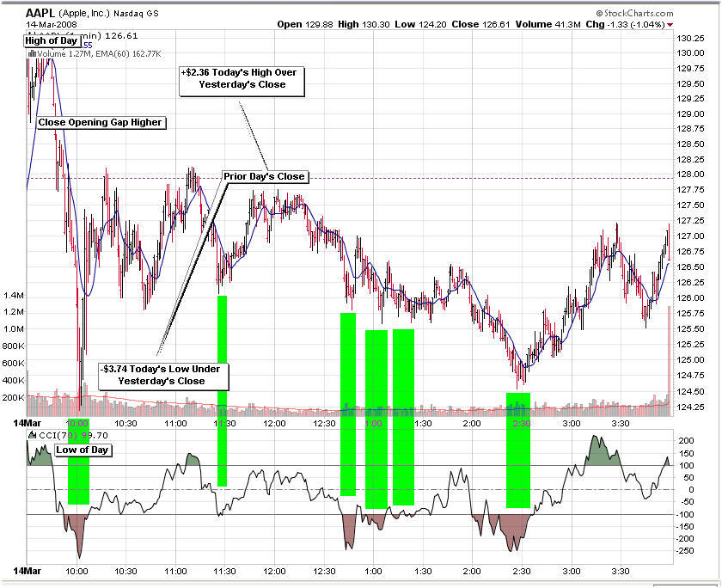Click the High 130.30 header value
Screen dimensions: 722x588
(x=364, y=24)
